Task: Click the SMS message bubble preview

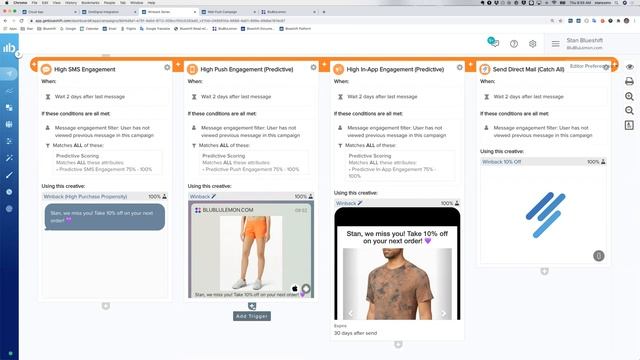Action: pyautogui.click(x=105, y=217)
